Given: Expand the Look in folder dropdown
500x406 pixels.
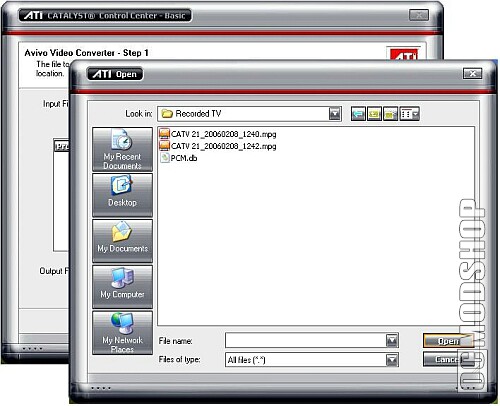Looking at the screenshot, I should 335,114.
